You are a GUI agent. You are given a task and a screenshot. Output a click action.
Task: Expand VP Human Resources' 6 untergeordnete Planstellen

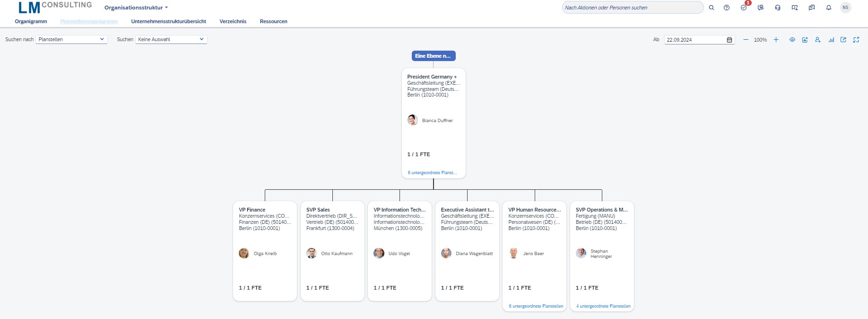tap(536, 306)
